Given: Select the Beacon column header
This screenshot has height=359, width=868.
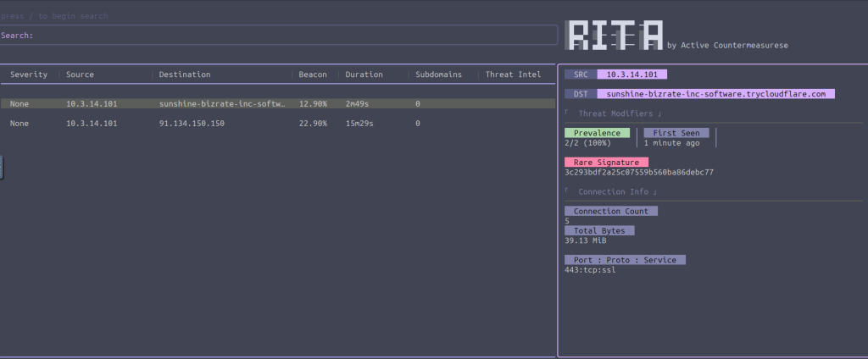Looking at the screenshot, I should click(313, 75).
